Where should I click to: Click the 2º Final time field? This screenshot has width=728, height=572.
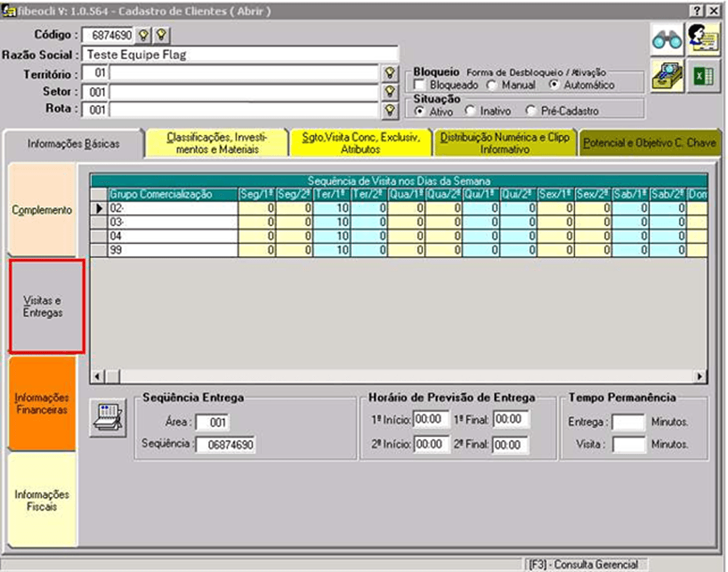click(510, 444)
